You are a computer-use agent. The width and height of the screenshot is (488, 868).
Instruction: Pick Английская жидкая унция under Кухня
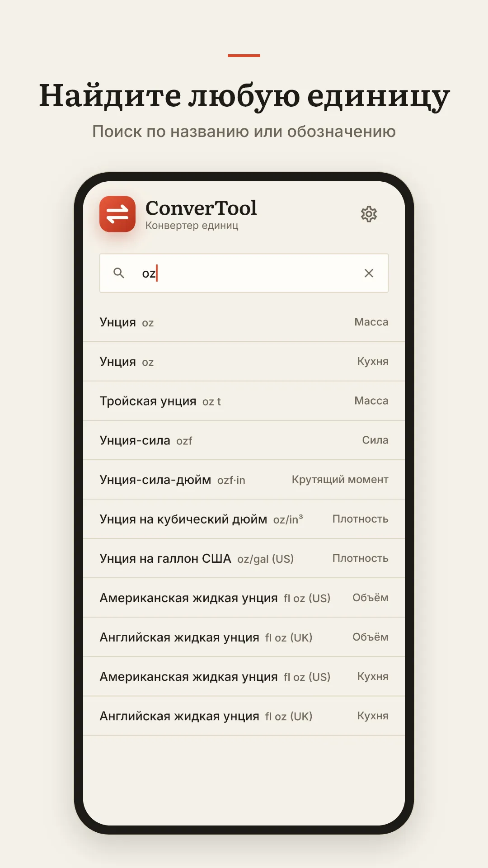pyautogui.click(x=244, y=716)
